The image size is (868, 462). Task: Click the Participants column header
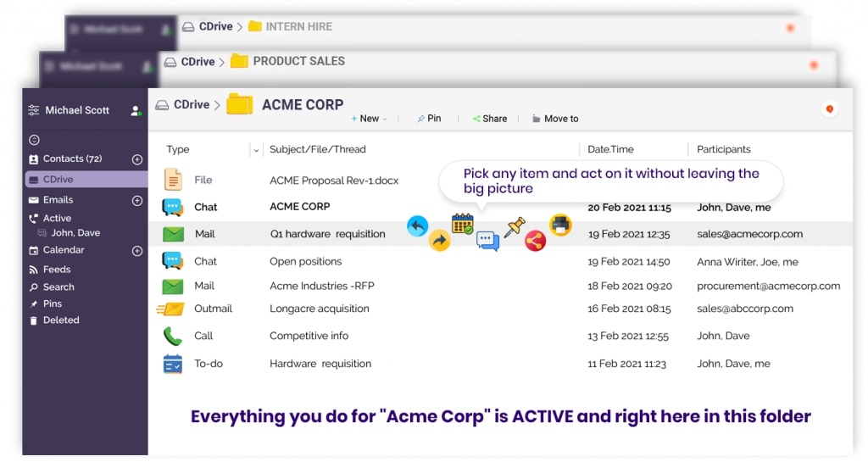pos(724,149)
